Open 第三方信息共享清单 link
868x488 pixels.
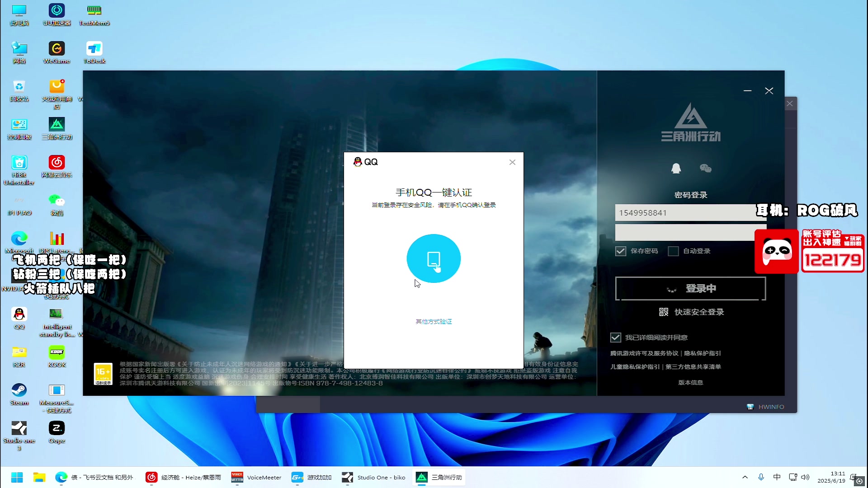click(x=693, y=367)
